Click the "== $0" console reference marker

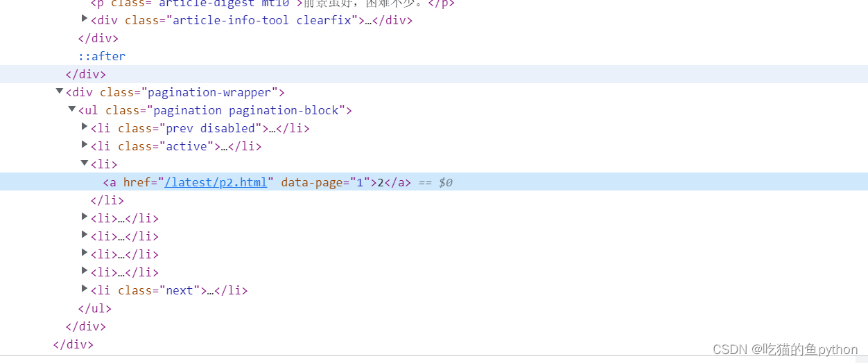coord(435,183)
